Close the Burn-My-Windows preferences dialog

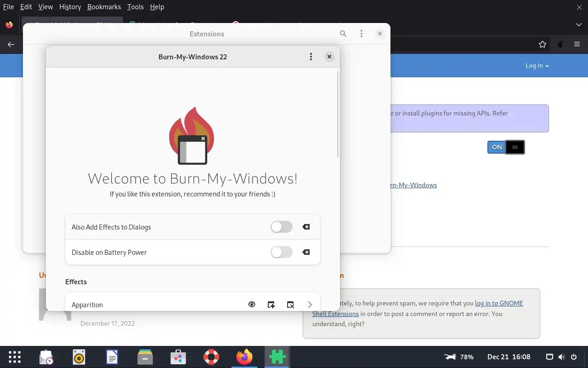point(329,57)
